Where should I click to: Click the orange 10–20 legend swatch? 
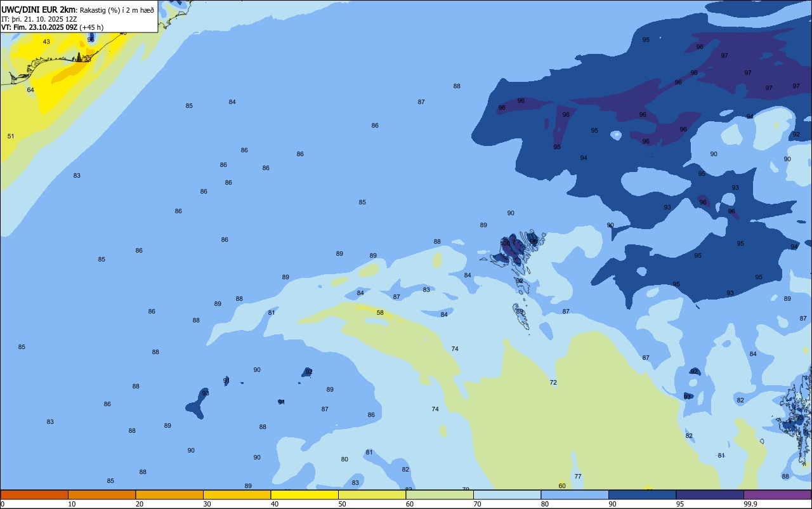(x=101, y=494)
